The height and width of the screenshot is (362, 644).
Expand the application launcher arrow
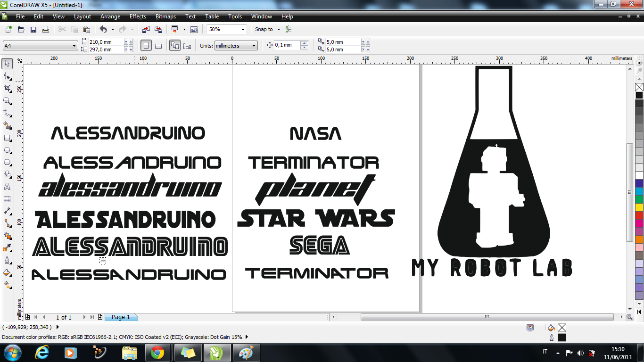[184, 29]
